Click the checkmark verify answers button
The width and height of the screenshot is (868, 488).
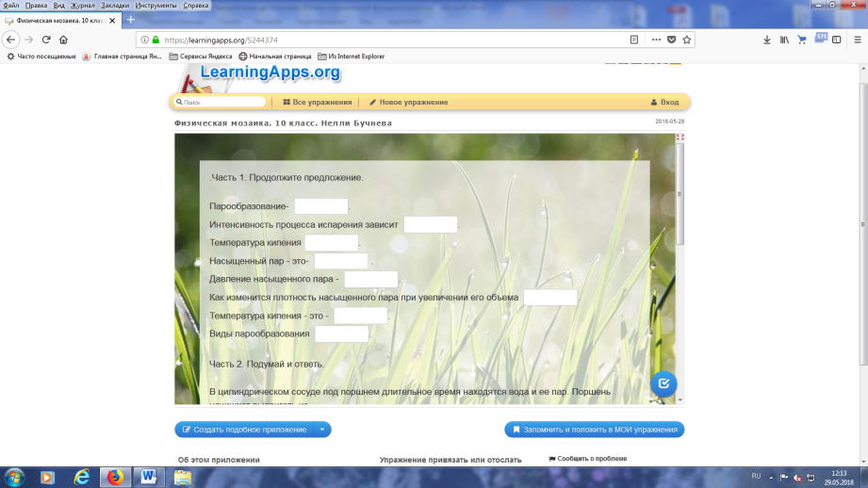click(x=663, y=384)
